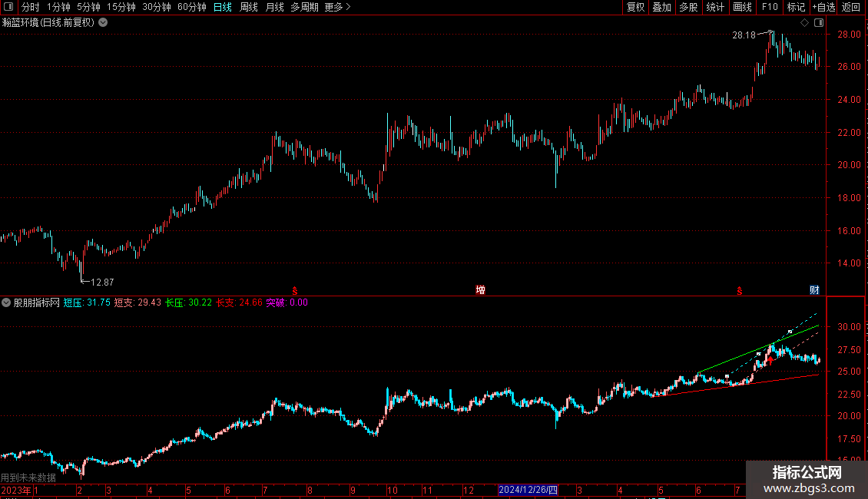Click the 统计 statistics button

pyautogui.click(x=714, y=7)
